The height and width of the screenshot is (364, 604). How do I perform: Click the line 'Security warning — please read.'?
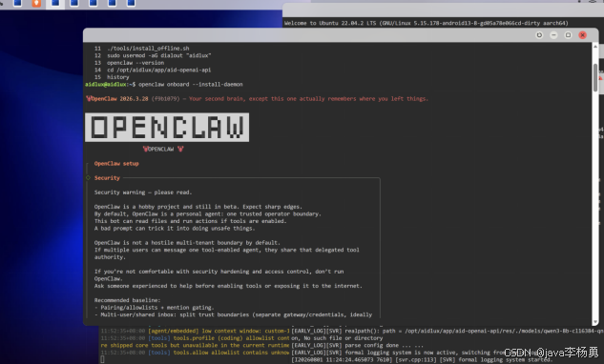[143, 192]
